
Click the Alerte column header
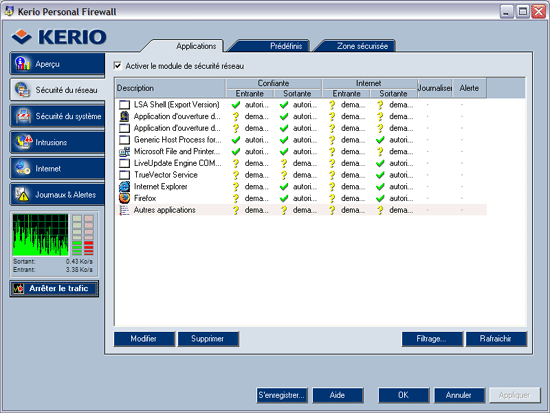(469, 88)
